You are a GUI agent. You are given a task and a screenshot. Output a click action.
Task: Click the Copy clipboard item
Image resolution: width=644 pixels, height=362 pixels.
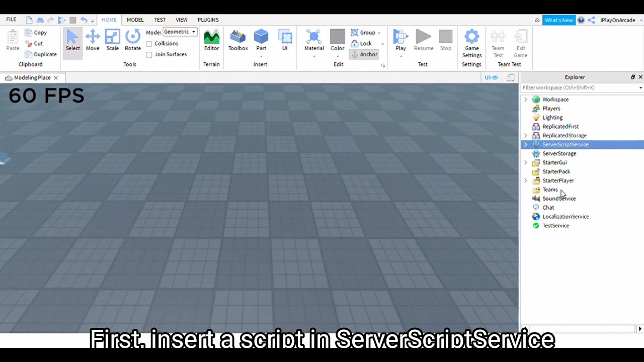35,33
